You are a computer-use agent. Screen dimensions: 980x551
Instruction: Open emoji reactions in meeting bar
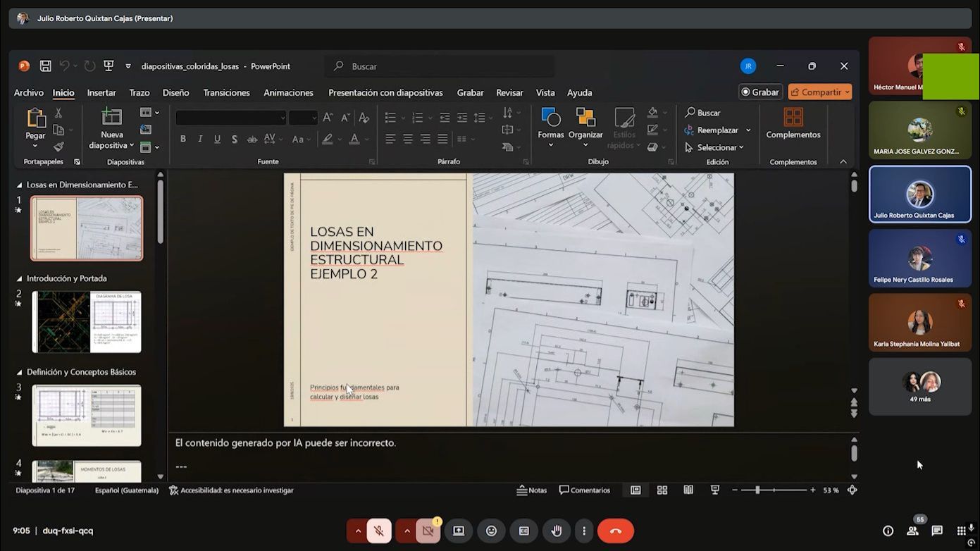[x=491, y=531]
